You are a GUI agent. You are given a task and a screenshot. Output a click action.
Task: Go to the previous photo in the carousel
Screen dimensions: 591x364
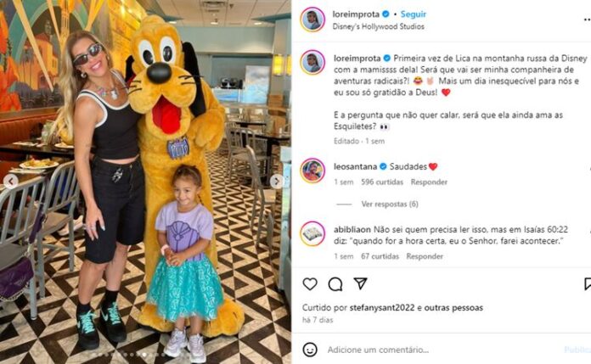pyautogui.click(x=11, y=182)
